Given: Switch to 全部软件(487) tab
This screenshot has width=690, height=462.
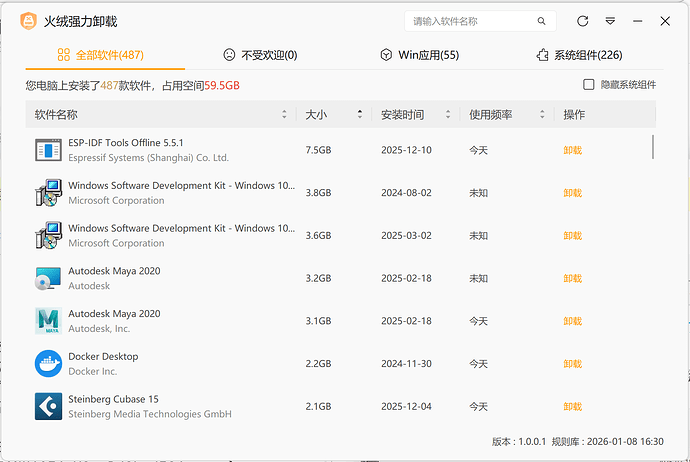Looking at the screenshot, I should (x=105, y=55).
